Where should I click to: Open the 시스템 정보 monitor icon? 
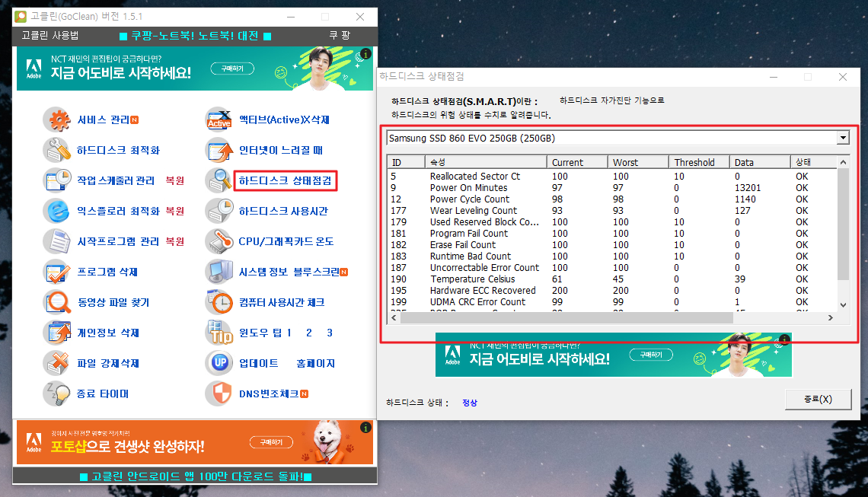coord(219,272)
